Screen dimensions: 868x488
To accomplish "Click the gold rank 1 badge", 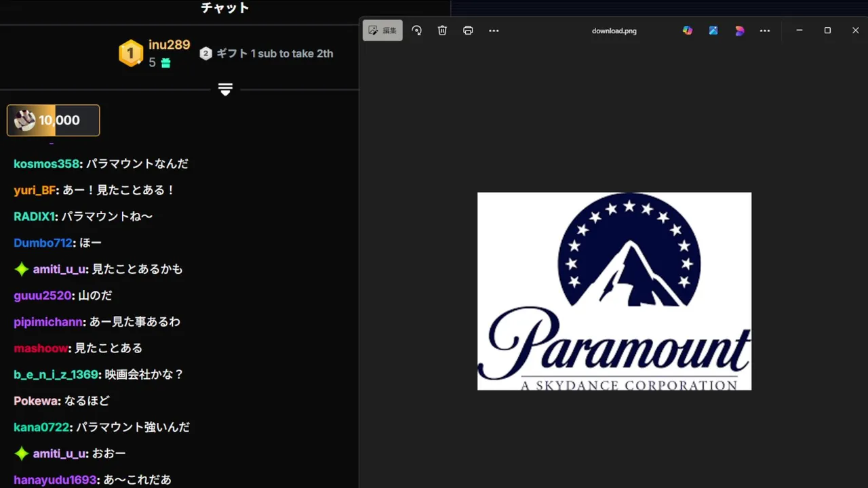I will click(131, 54).
